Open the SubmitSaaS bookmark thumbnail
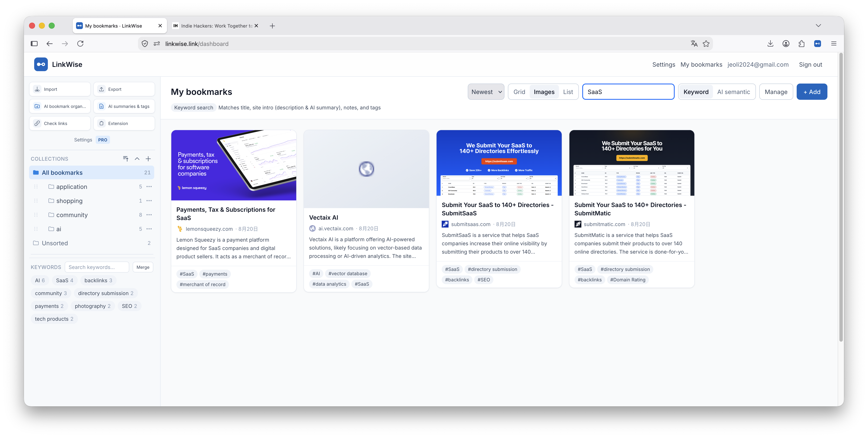Viewport: 868px width, 438px height. (499, 163)
